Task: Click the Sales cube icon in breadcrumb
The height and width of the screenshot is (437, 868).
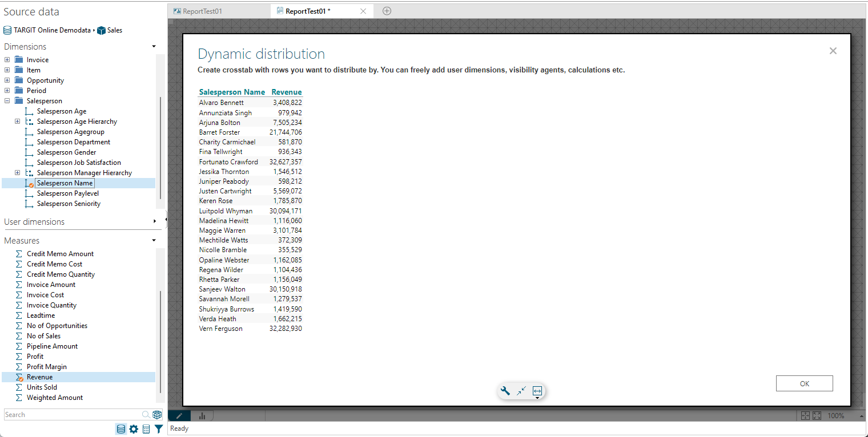Action: [x=101, y=30]
